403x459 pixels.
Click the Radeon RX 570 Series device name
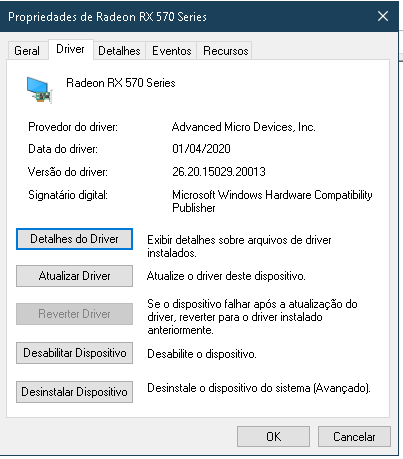[121, 83]
